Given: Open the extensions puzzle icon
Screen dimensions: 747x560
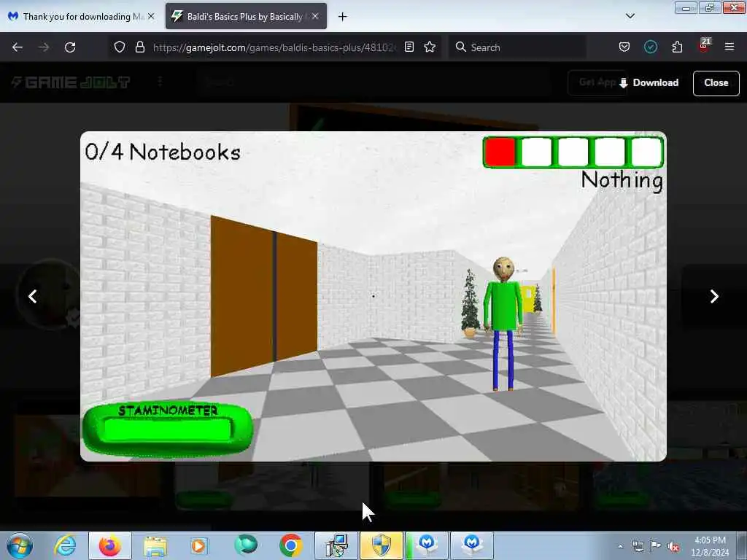Looking at the screenshot, I should 677,47.
